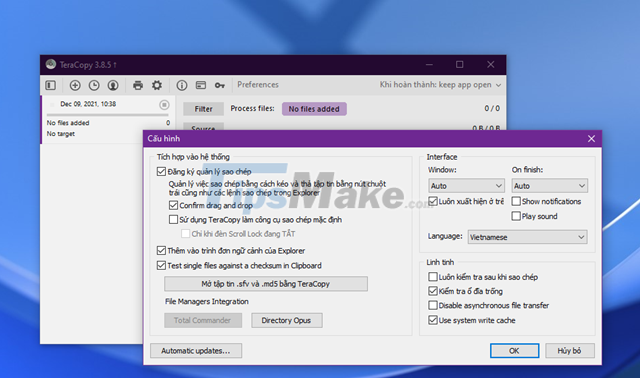Click the window layout icon in toolbar

click(201, 85)
